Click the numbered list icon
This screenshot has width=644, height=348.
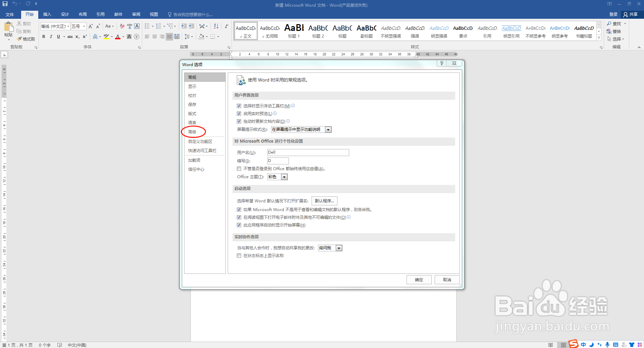coord(159,26)
